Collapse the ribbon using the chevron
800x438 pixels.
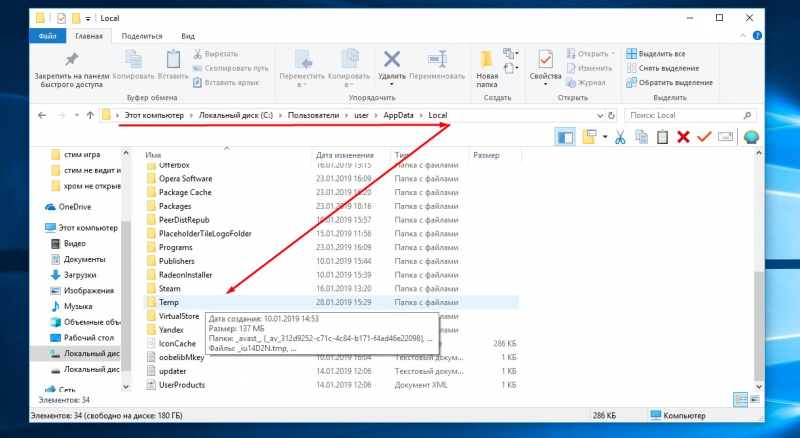tap(743, 36)
